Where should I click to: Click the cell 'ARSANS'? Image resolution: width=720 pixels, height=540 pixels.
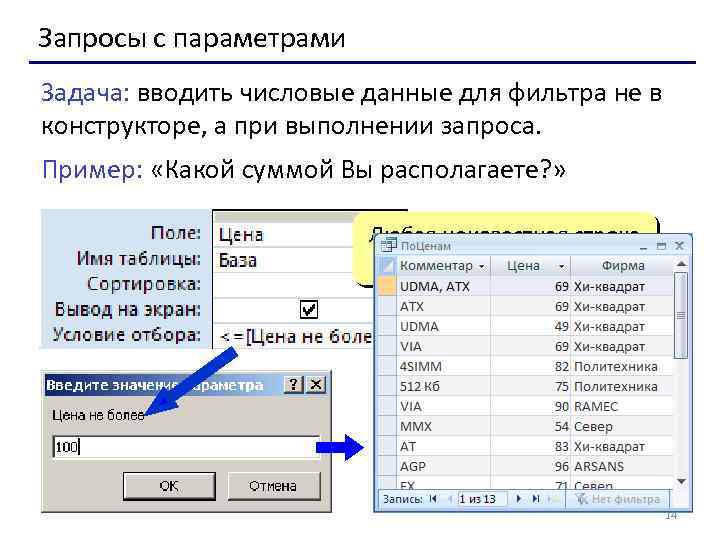tap(622, 466)
